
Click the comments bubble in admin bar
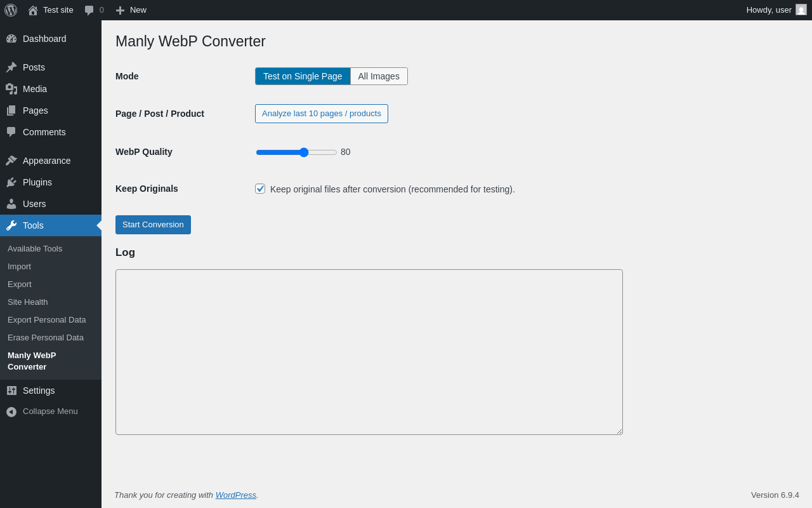pos(89,10)
